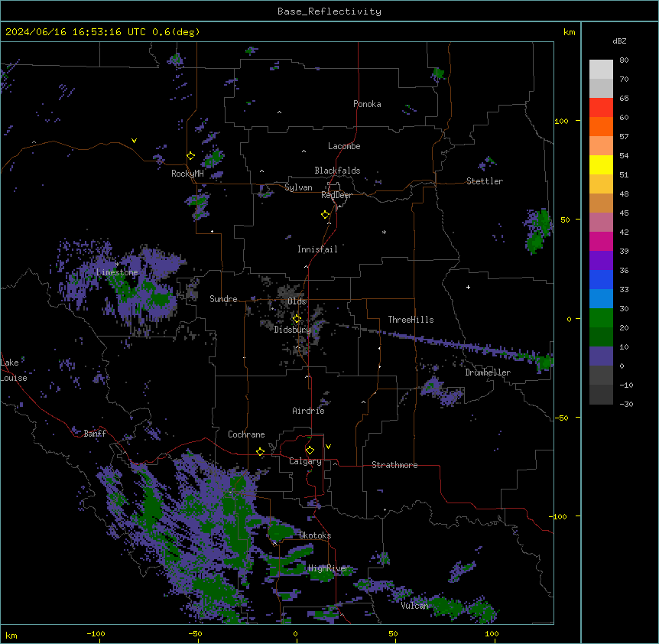The width and height of the screenshot is (659, 644).
Task: Click the white plus marker north of Drumheller
Action: pyautogui.click(x=468, y=287)
